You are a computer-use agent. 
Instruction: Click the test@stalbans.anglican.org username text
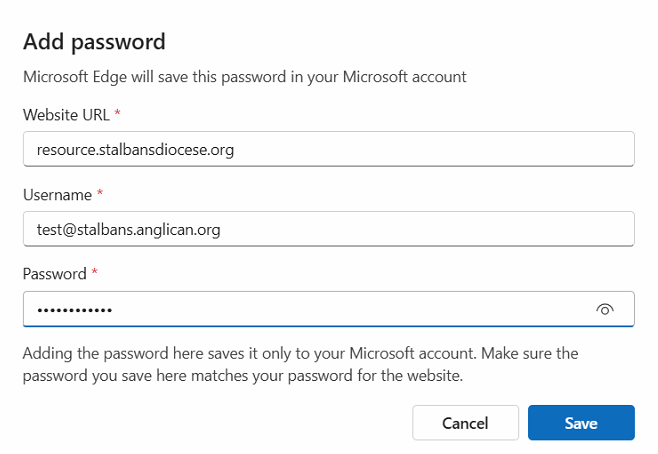[x=128, y=230]
